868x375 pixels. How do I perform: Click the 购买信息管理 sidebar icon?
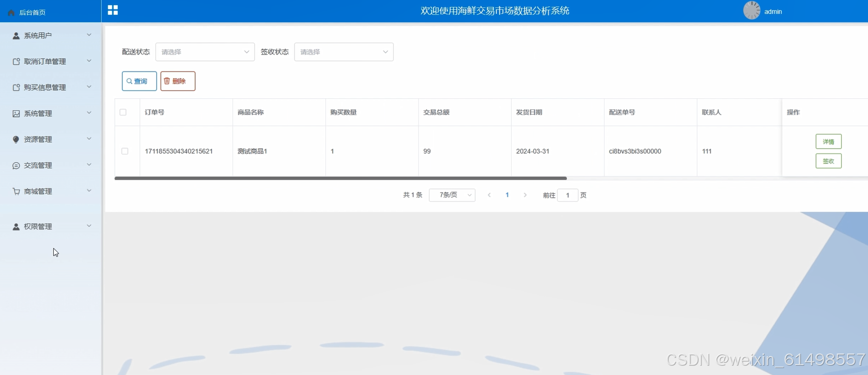(x=16, y=87)
